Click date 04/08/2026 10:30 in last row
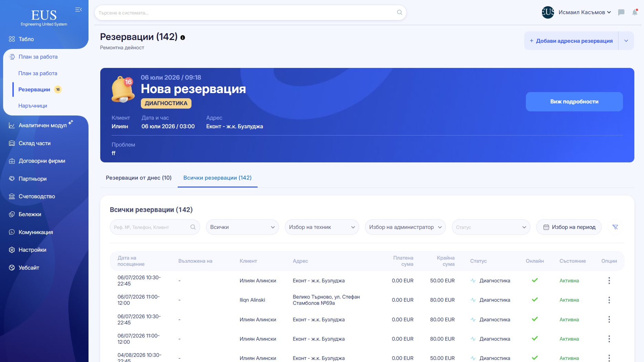 coord(139,358)
